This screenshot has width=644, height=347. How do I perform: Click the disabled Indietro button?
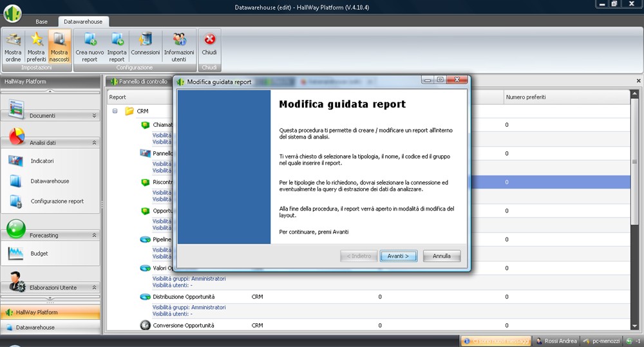(x=359, y=256)
